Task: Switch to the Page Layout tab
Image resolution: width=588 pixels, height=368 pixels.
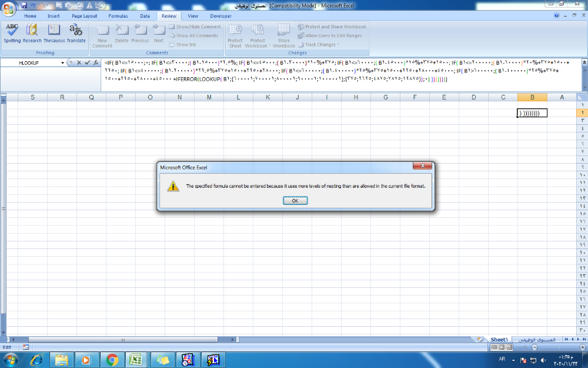Action: click(x=84, y=16)
